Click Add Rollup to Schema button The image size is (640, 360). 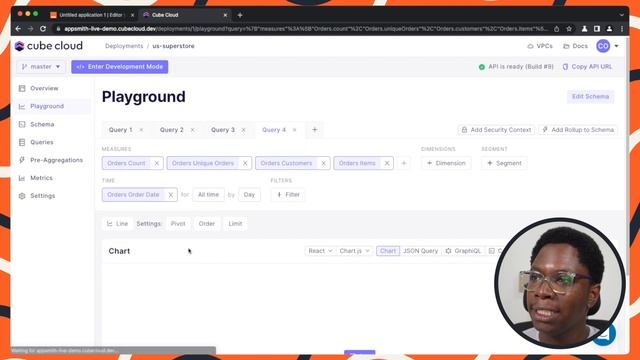click(x=578, y=130)
